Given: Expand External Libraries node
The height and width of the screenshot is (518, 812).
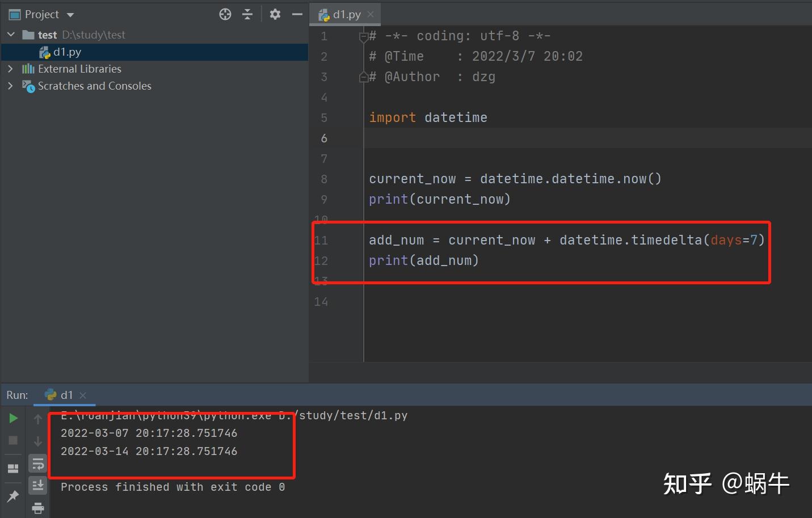Looking at the screenshot, I should point(10,69).
